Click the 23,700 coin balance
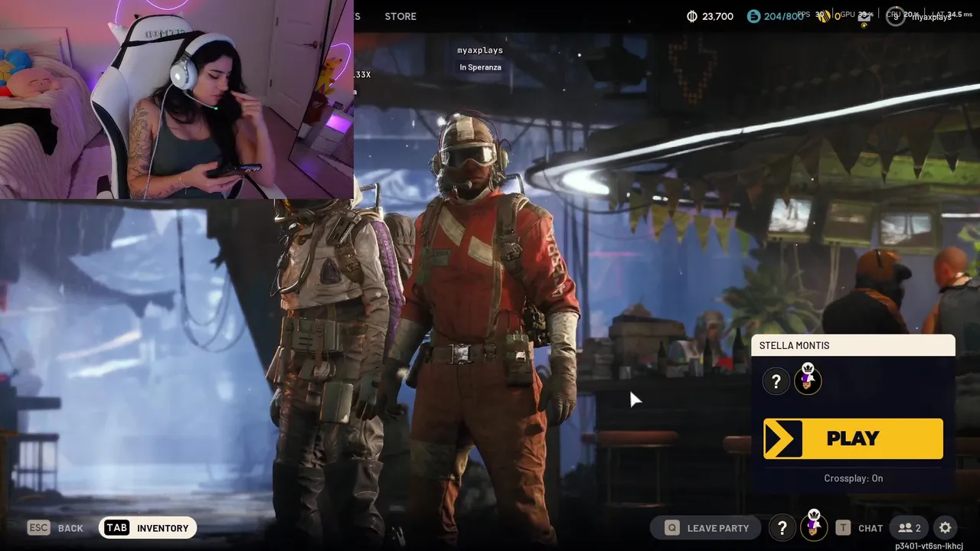Image resolution: width=980 pixels, height=551 pixels. (717, 16)
